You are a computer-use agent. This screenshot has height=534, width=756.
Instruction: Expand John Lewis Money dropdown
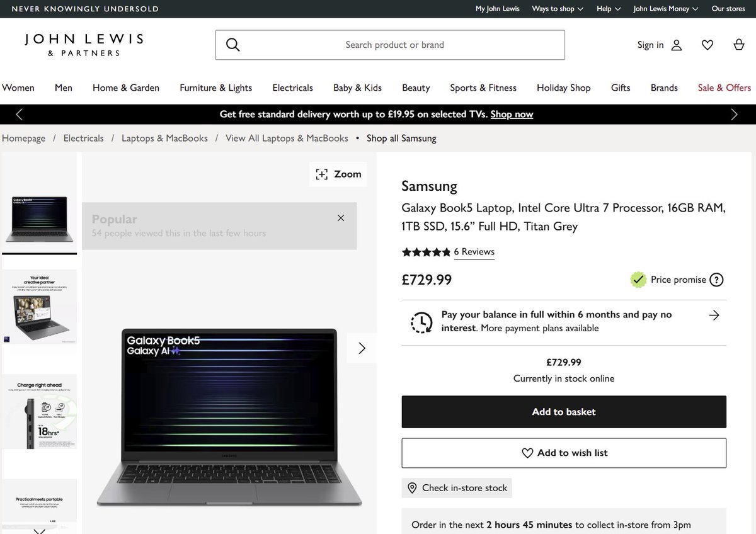[666, 9]
